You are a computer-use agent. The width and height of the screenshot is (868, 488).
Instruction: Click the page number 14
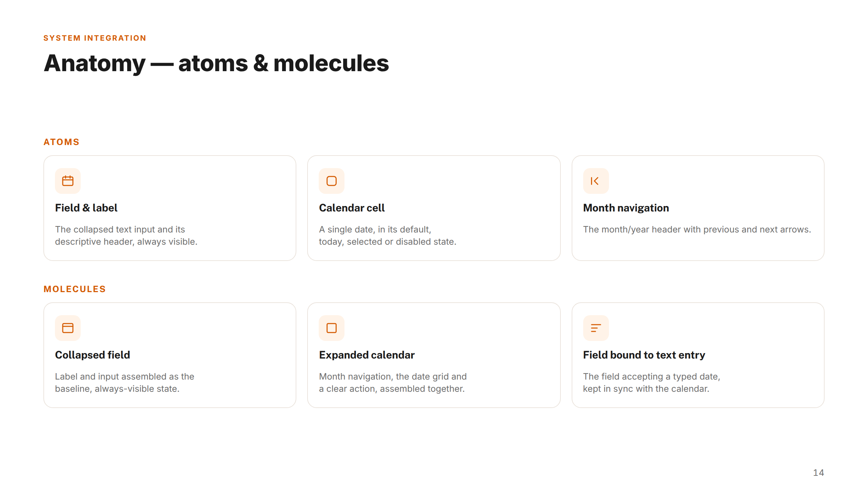[x=818, y=473]
